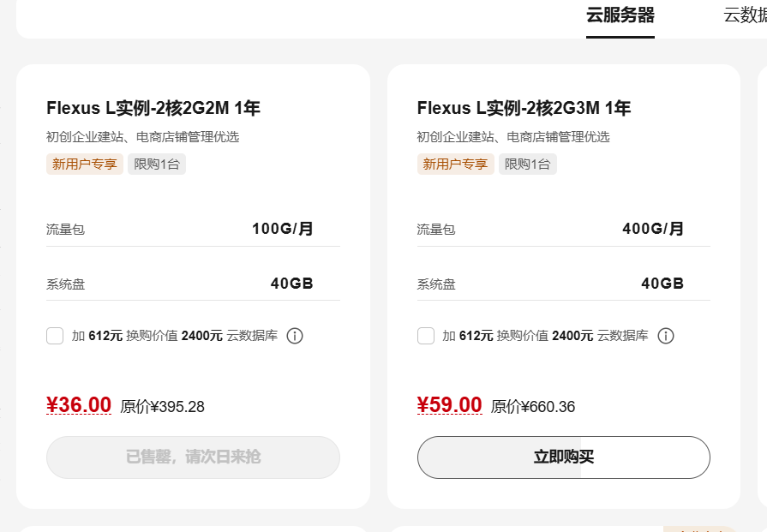Click the ¥59.00 price
Screen dimensions: 767x532
(450, 405)
